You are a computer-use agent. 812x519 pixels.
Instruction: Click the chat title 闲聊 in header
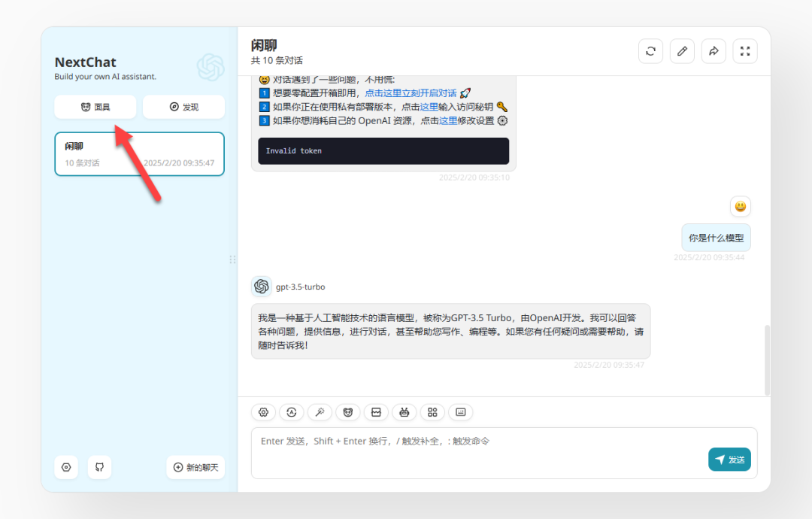pos(264,46)
